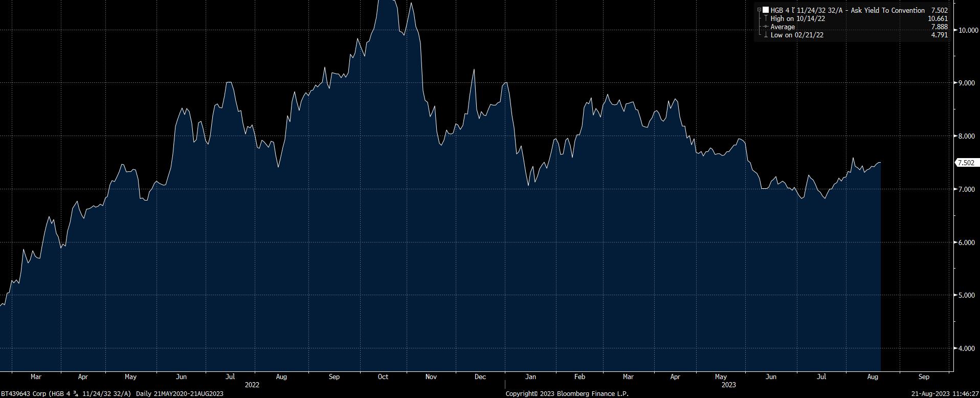
Task: Click the Jul 2022 label on time axis
Action: (x=230, y=377)
